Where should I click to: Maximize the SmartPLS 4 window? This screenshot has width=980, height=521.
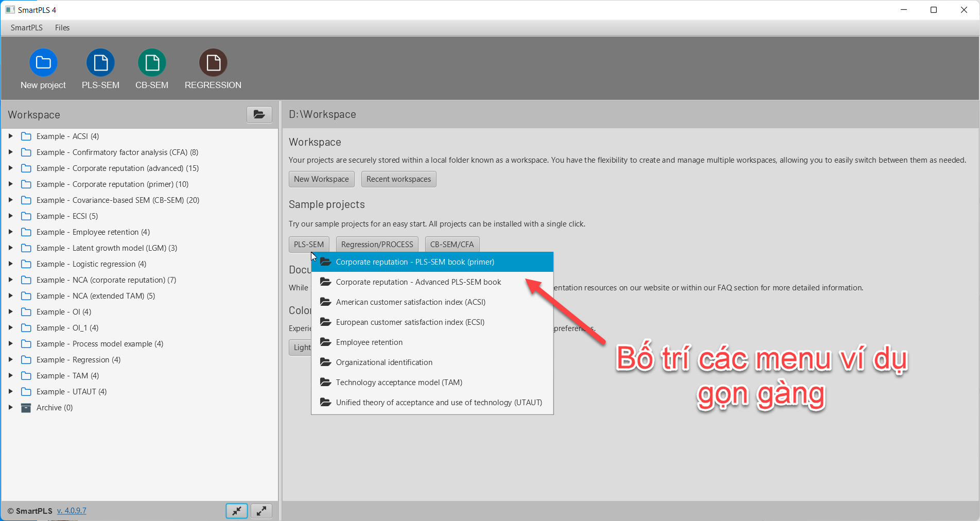[934, 10]
